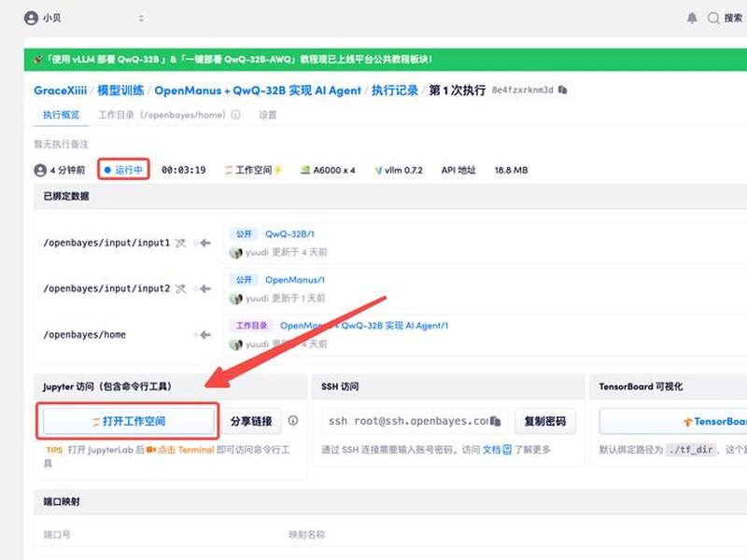Click yuudi avatar under QwQ-32B/1
The height and width of the screenshot is (560, 747).
point(235,252)
